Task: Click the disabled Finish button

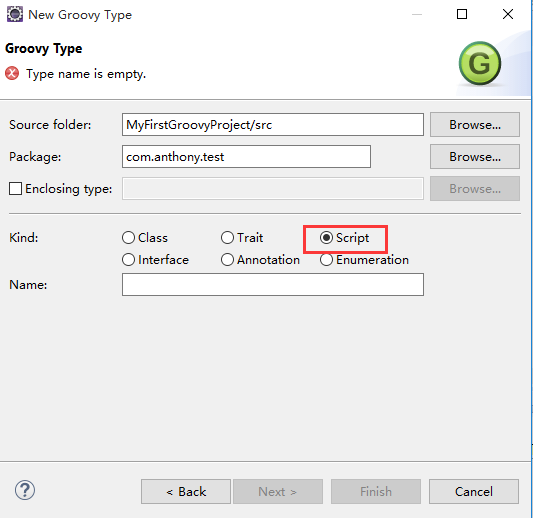Action: tap(376, 491)
